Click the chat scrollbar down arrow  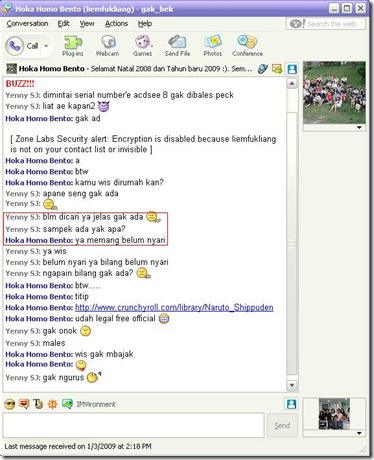tap(292, 385)
